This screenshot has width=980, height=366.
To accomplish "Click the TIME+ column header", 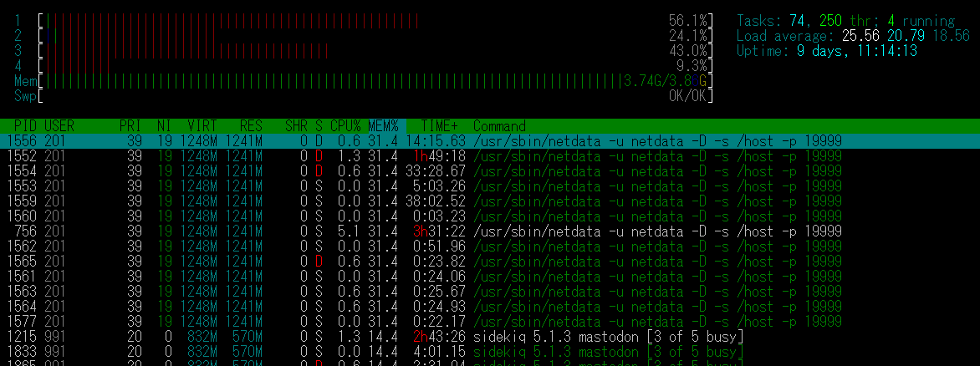I will coord(438,125).
